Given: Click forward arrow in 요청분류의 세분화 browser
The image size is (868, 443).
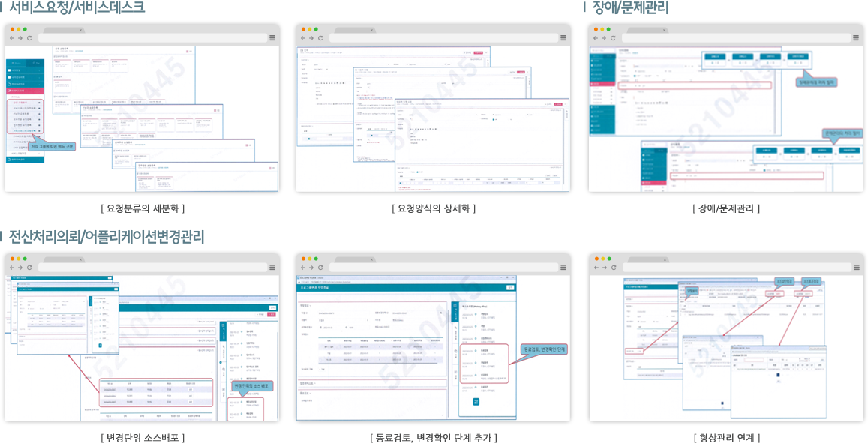Looking at the screenshot, I should (20, 37).
